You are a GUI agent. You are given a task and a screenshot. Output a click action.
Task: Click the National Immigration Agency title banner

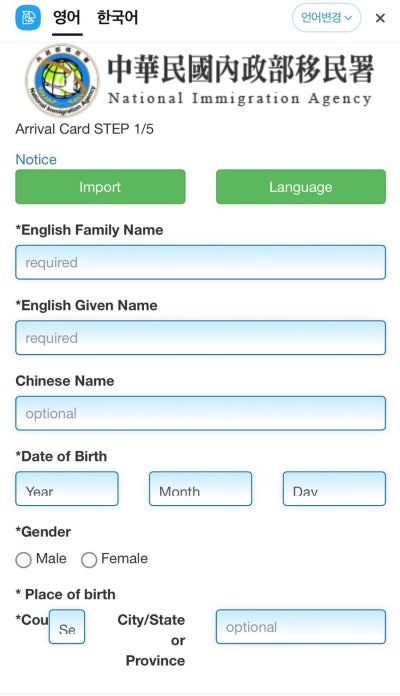240,80
